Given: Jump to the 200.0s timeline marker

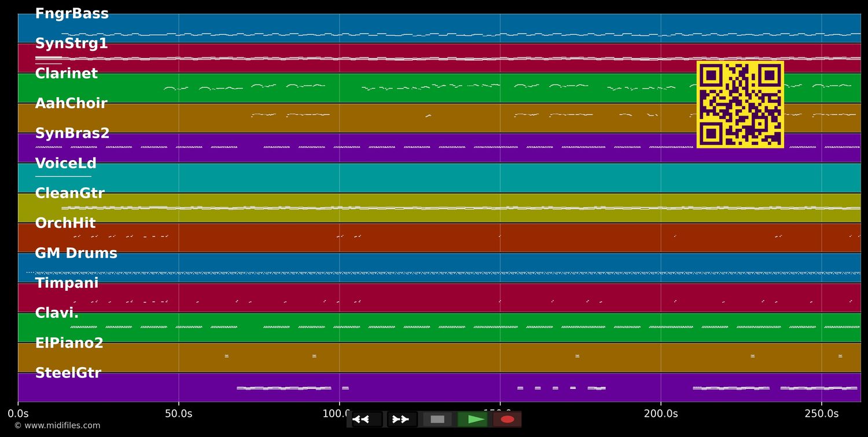Looking at the screenshot, I should (661, 414).
